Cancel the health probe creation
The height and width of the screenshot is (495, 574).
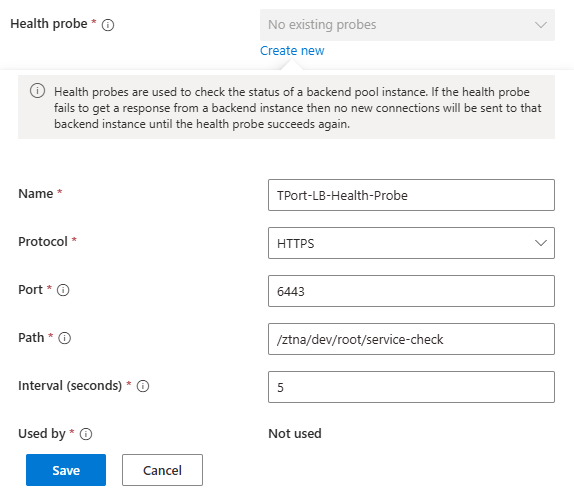pyautogui.click(x=162, y=470)
